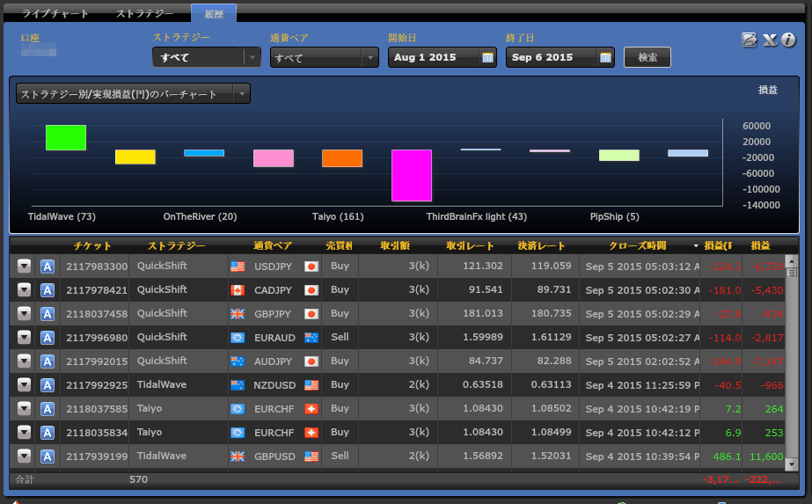Expand row of ticket 2117992925

coord(24,385)
